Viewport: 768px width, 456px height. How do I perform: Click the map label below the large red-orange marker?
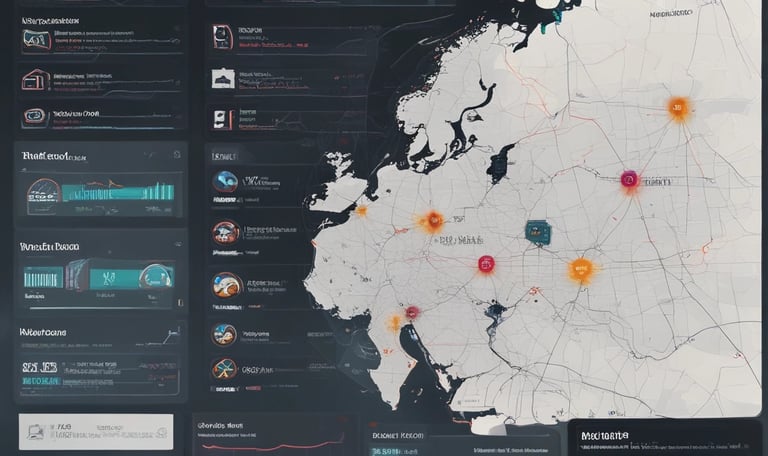(461, 240)
